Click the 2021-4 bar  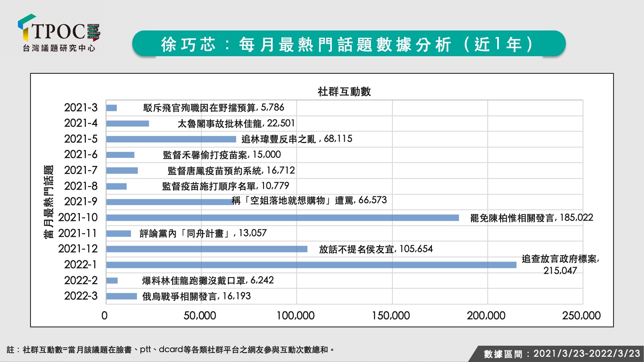[128, 124]
